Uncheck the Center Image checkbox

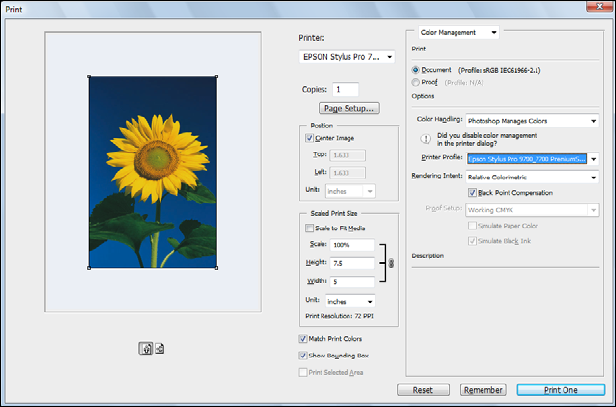(307, 138)
